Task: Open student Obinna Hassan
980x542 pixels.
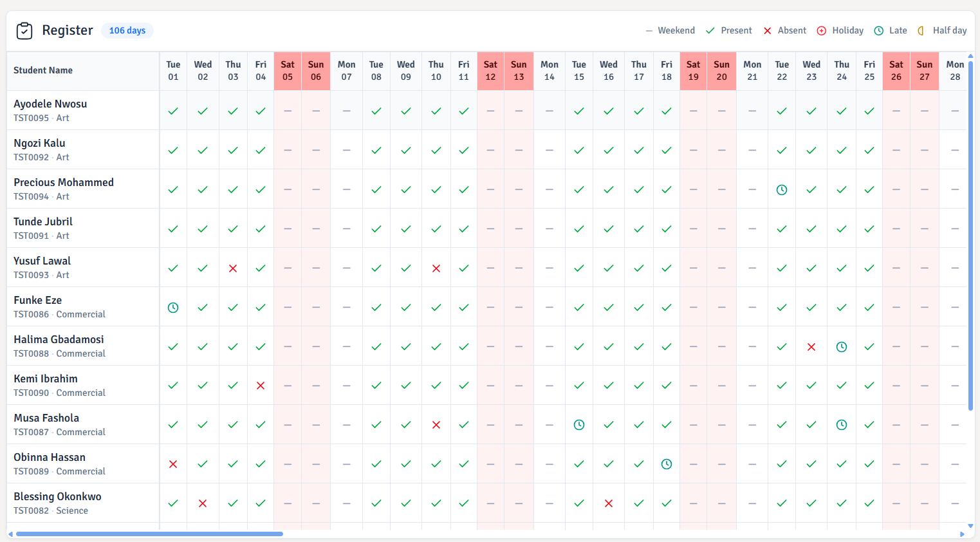Action: 50,457
